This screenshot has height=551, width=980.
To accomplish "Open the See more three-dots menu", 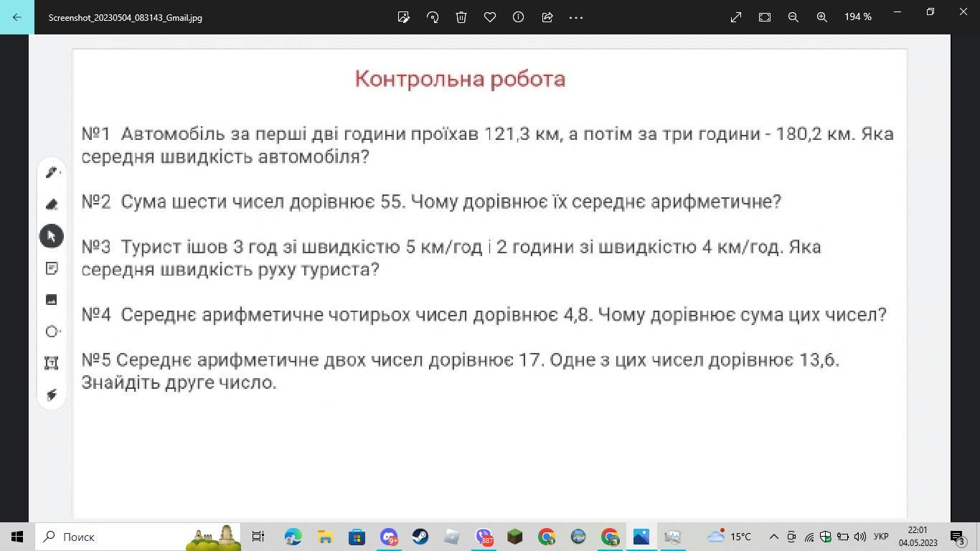I will tap(576, 17).
